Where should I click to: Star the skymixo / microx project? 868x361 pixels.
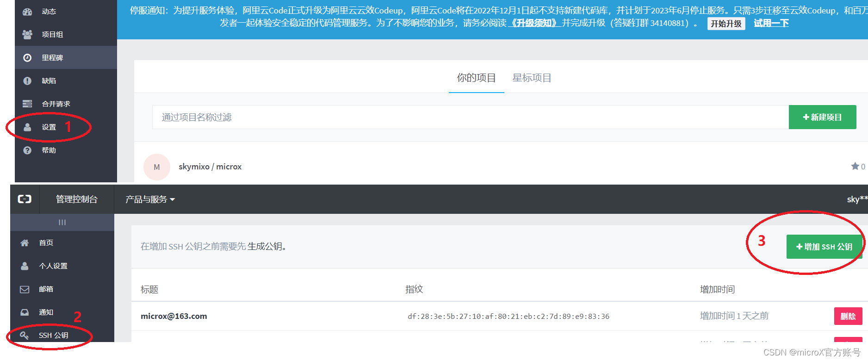[855, 166]
